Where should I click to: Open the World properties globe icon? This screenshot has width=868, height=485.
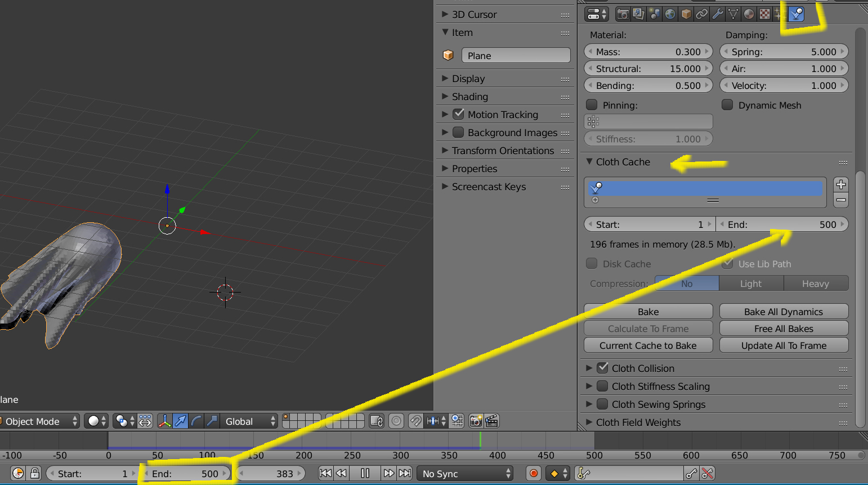(x=670, y=14)
